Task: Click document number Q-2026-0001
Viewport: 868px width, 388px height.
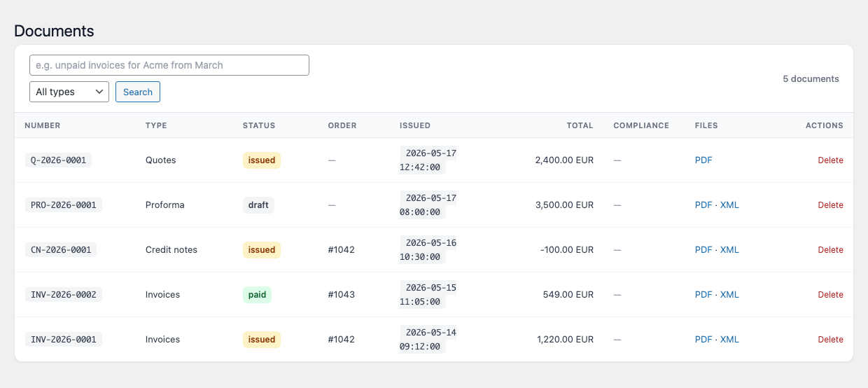Action: pyautogui.click(x=58, y=160)
